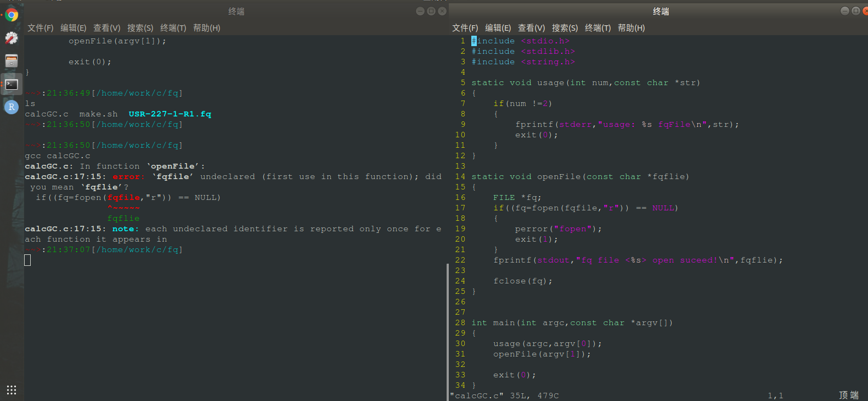This screenshot has width=868, height=401.
Task: Click the 'static void usage' declaration line
Action: click(x=586, y=82)
